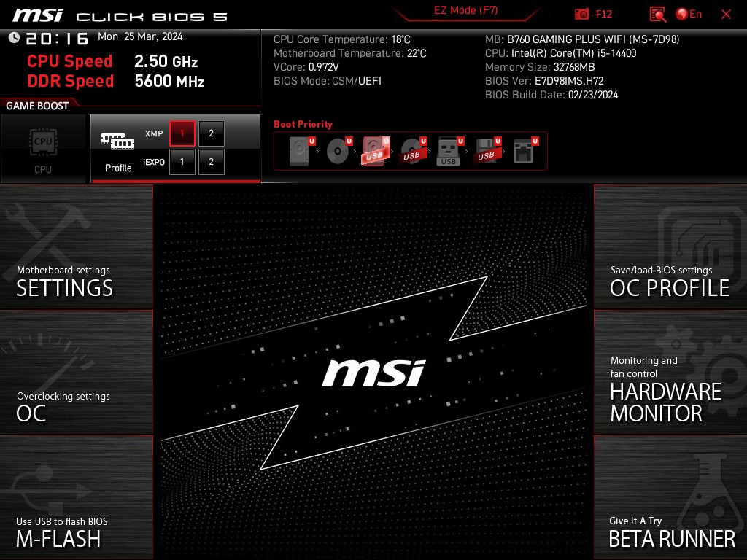Image resolution: width=747 pixels, height=560 pixels.
Task: Select the hard disk boot device icon
Action: (300, 152)
